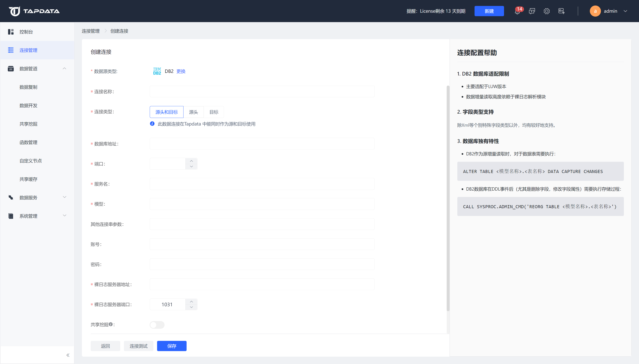The height and width of the screenshot is (364, 639).
Task: Click the 连接测试 button
Action: (139, 346)
